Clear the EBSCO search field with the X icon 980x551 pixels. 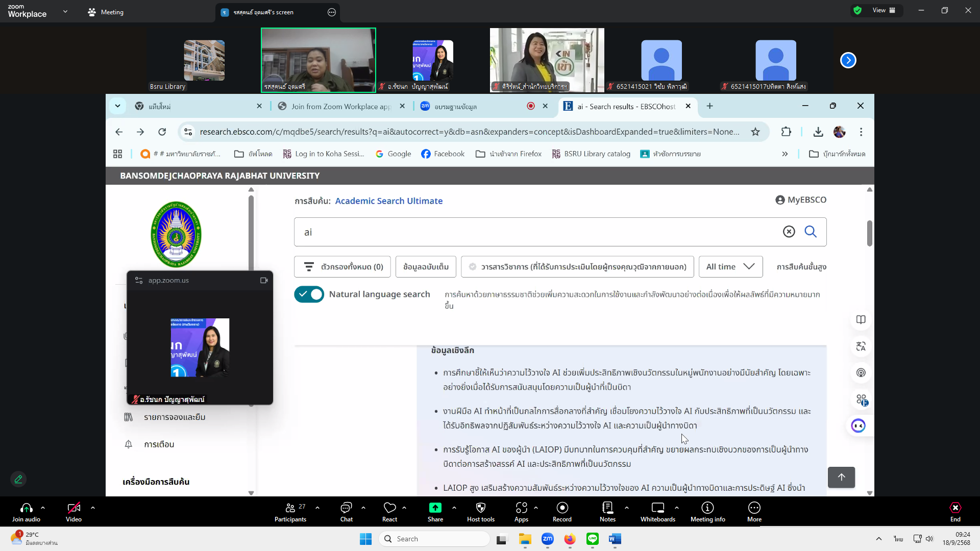click(789, 232)
